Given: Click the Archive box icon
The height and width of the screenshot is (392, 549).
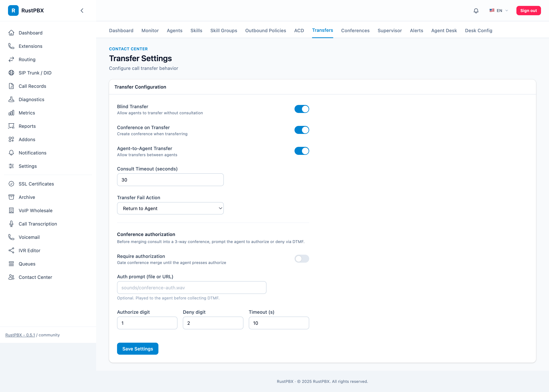Looking at the screenshot, I should coord(11,197).
